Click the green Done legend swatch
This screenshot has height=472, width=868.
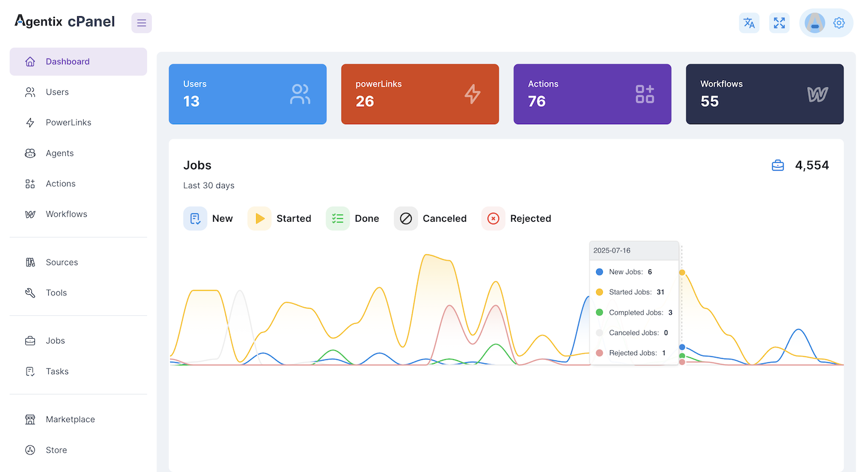[x=337, y=218]
